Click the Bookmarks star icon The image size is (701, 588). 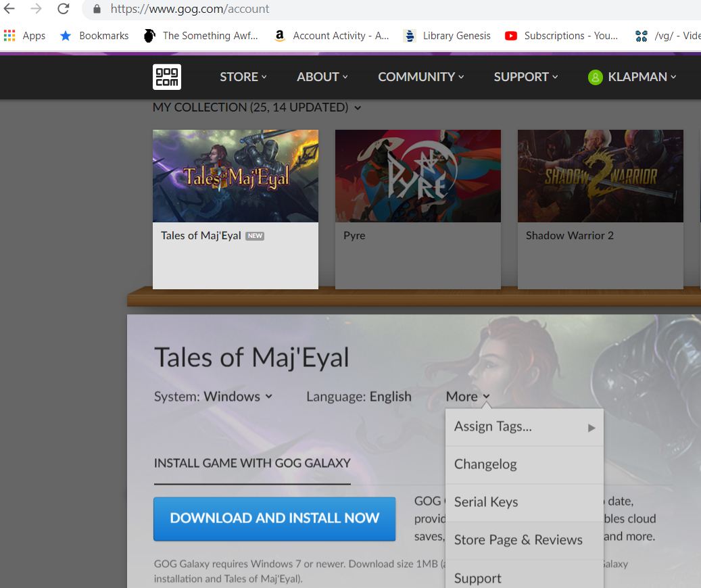(x=66, y=35)
